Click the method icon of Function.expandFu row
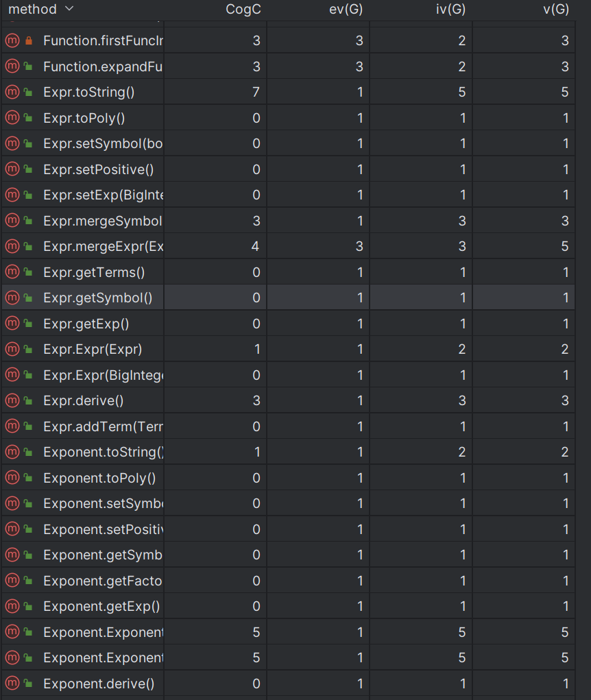Viewport: 591px width, 700px height. click(x=12, y=66)
